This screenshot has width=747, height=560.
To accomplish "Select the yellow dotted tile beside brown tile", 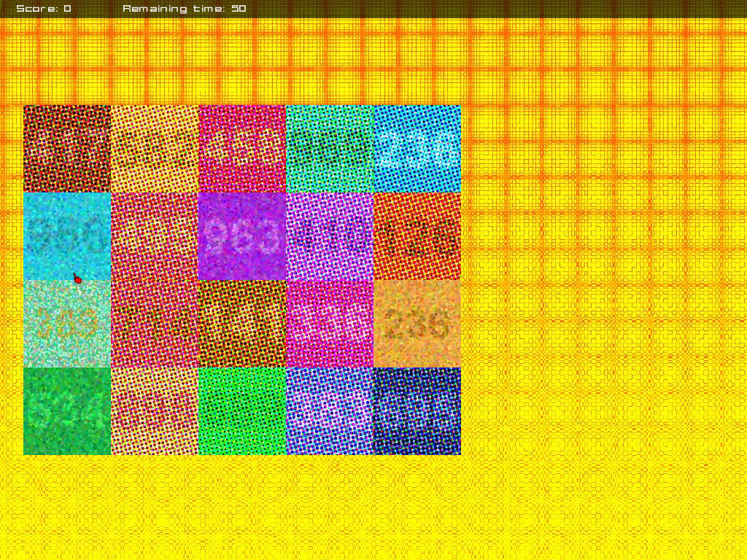I will pos(155,149).
